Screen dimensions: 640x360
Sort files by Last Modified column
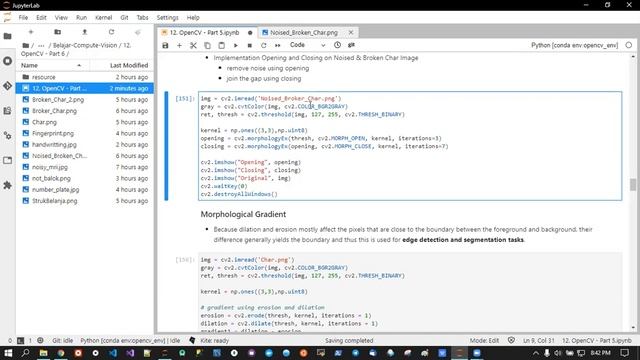(x=122, y=65)
